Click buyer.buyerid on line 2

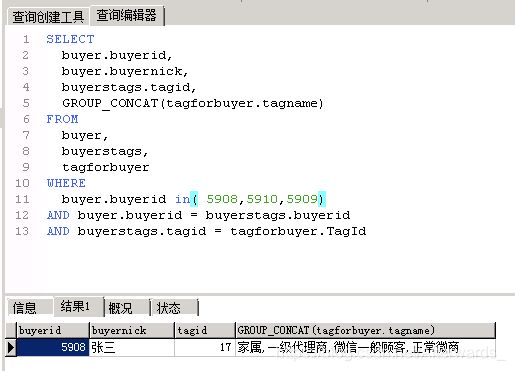[114, 55]
